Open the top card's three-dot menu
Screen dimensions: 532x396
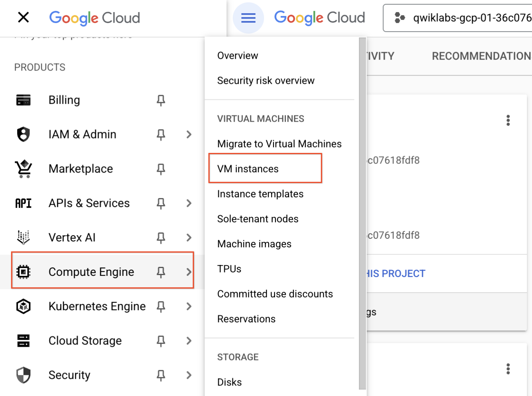508,120
